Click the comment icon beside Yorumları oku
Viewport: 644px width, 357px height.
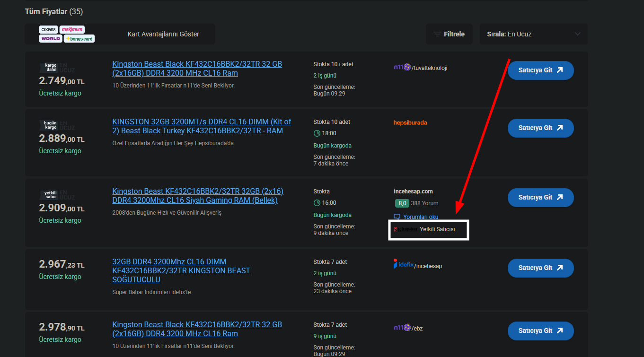[397, 217]
